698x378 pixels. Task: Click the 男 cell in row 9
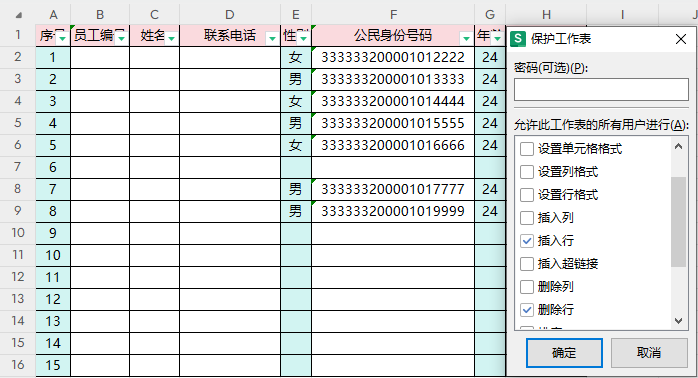coord(296,211)
